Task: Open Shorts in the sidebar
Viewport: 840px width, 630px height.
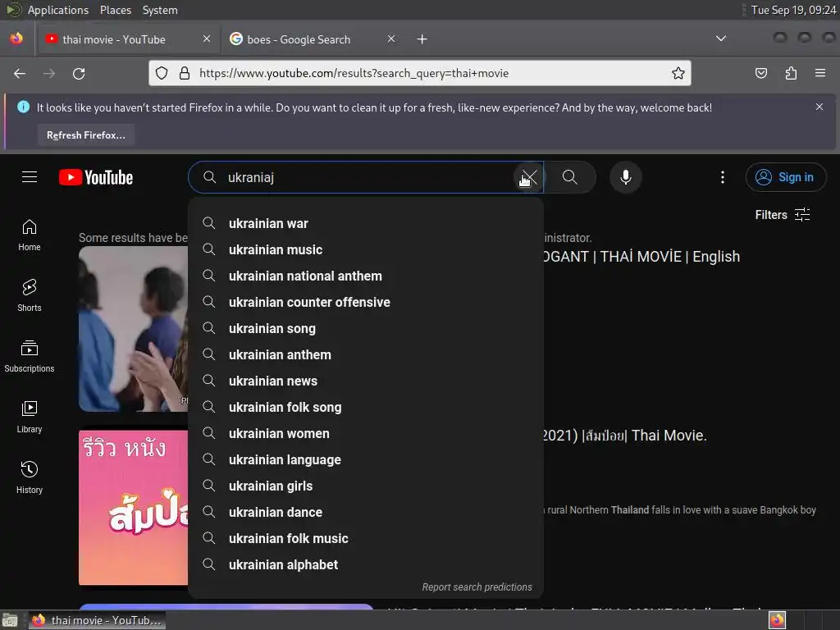Action: click(x=30, y=295)
